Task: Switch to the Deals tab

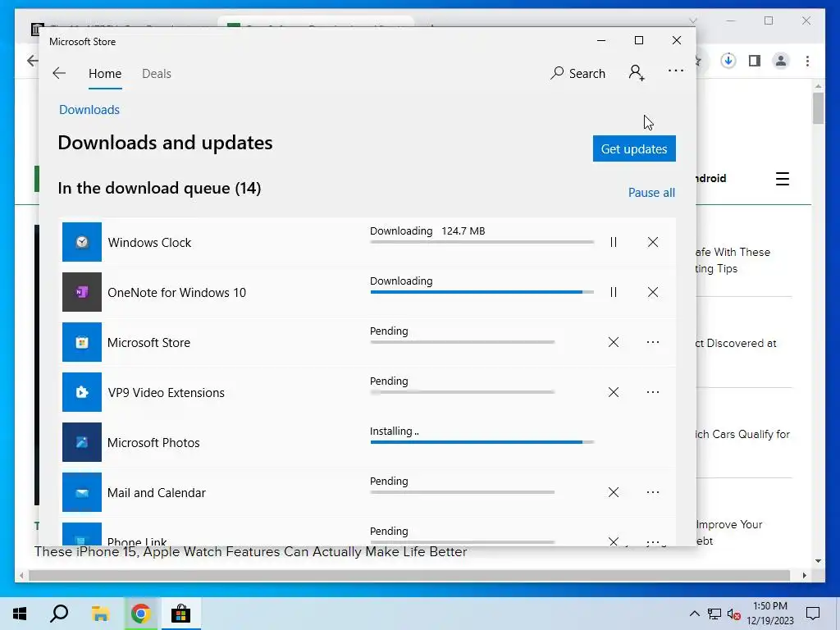Action: (157, 73)
